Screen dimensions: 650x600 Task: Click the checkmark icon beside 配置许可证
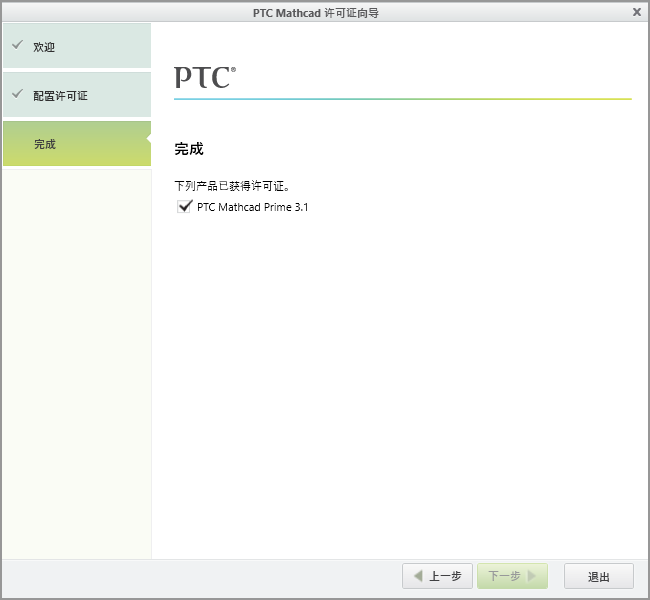[17, 94]
